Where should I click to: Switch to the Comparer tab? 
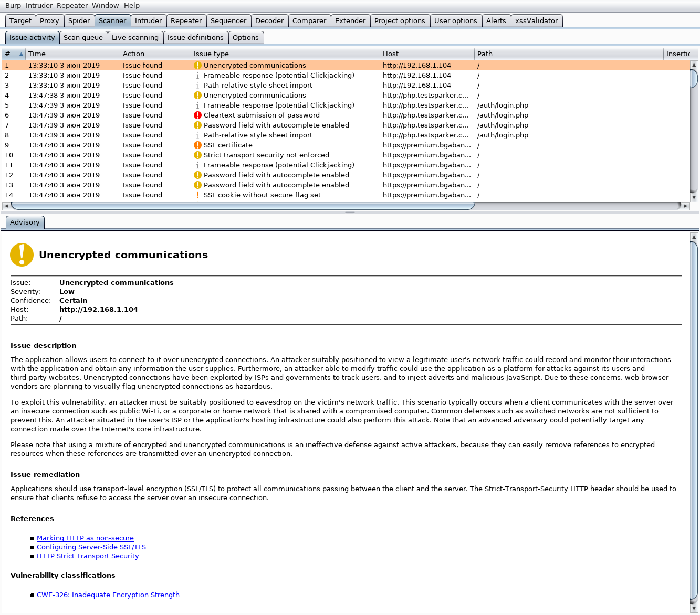(309, 21)
